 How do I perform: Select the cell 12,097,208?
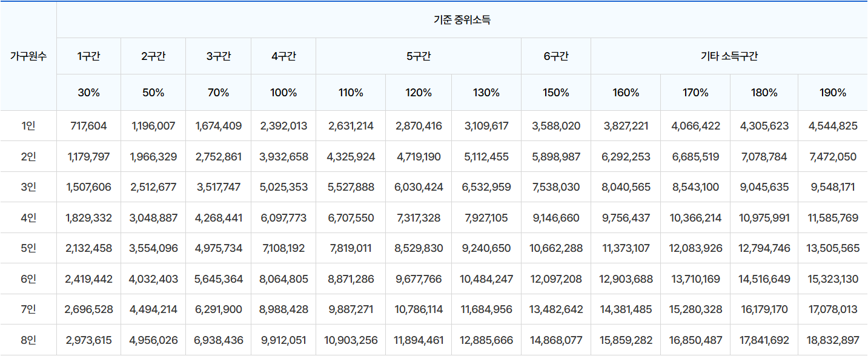tap(556, 279)
